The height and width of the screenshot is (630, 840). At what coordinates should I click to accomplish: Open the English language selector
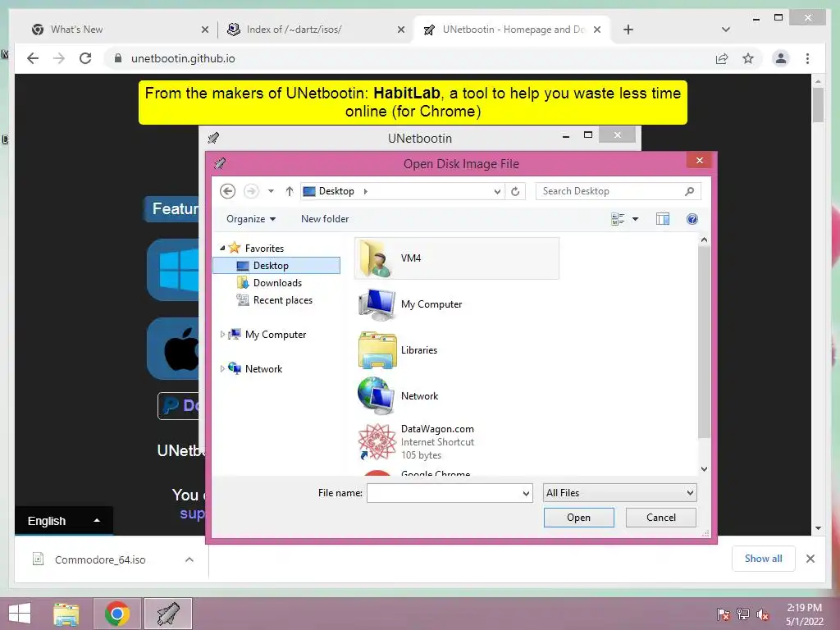point(64,521)
